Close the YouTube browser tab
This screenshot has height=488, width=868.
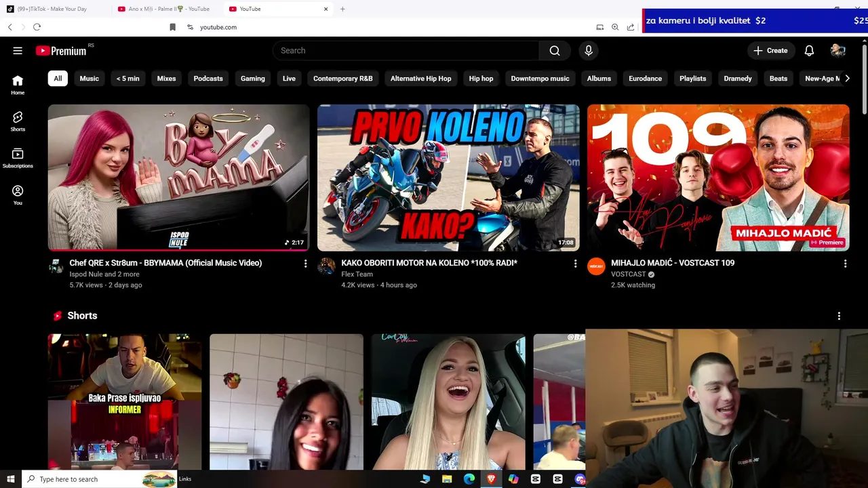coord(326,9)
